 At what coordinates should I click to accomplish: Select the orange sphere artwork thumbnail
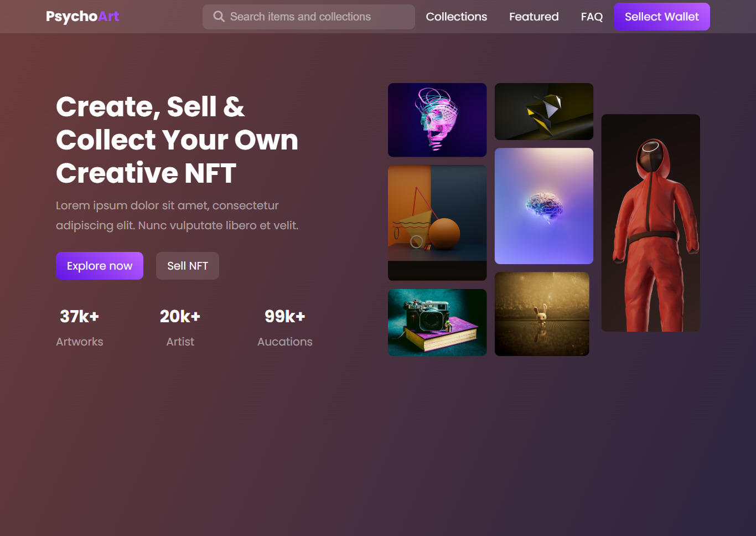tap(437, 223)
